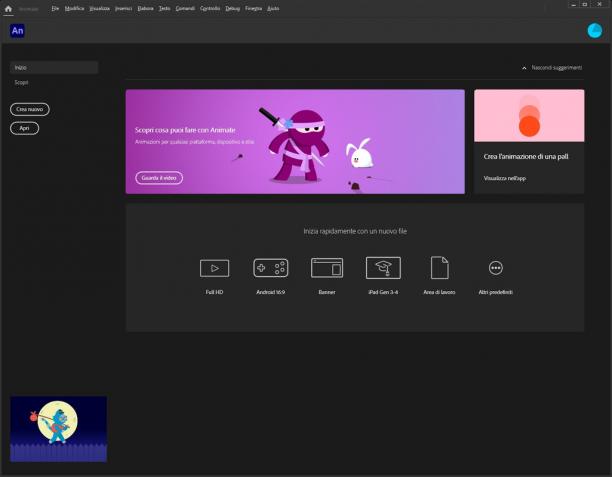
Task: Open the Aiuto menu
Action: pyautogui.click(x=273, y=8)
